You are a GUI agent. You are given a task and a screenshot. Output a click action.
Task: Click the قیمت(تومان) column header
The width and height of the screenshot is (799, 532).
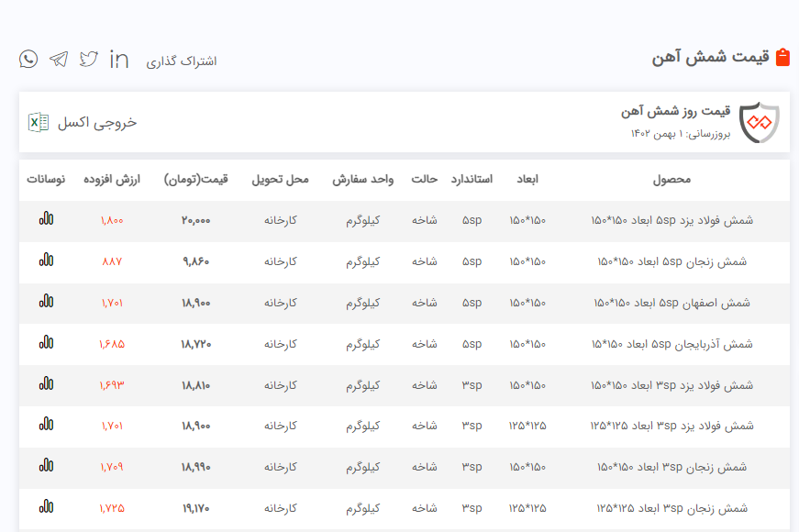click(196, 179)
